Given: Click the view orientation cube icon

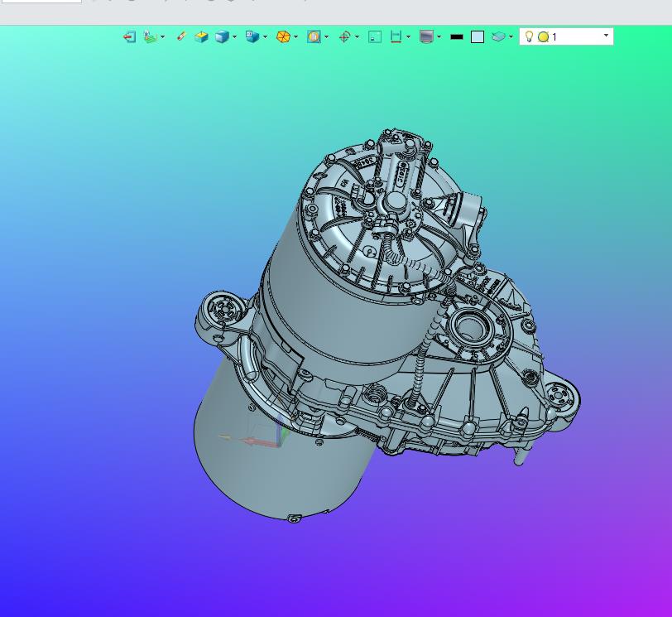Looking at the screenshot, I should point(252,37).
